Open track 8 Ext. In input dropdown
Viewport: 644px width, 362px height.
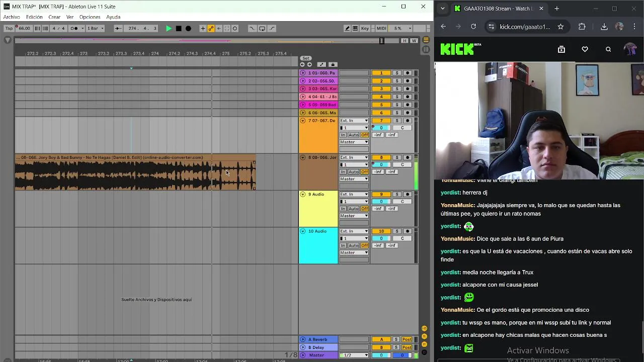[354, 157]
